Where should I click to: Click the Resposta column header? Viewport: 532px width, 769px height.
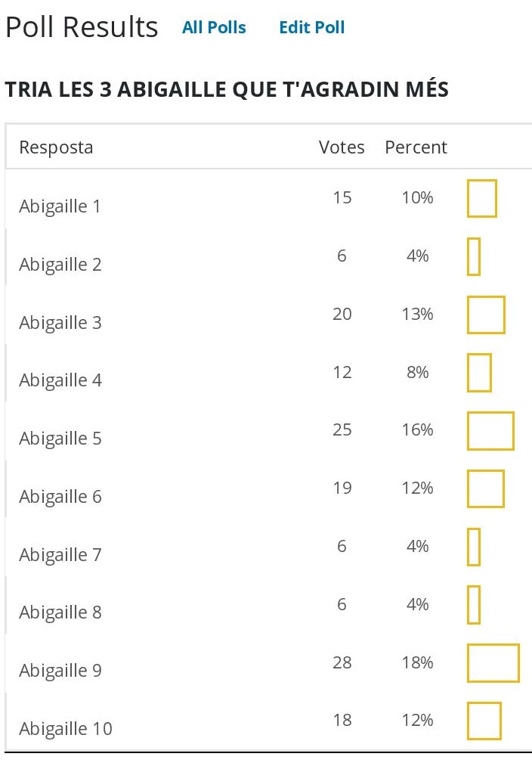point(56,147)
